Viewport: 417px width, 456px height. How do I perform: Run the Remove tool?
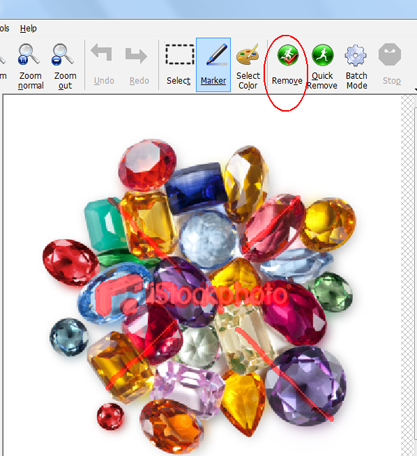pyautogui.click(x=287, y=66)
